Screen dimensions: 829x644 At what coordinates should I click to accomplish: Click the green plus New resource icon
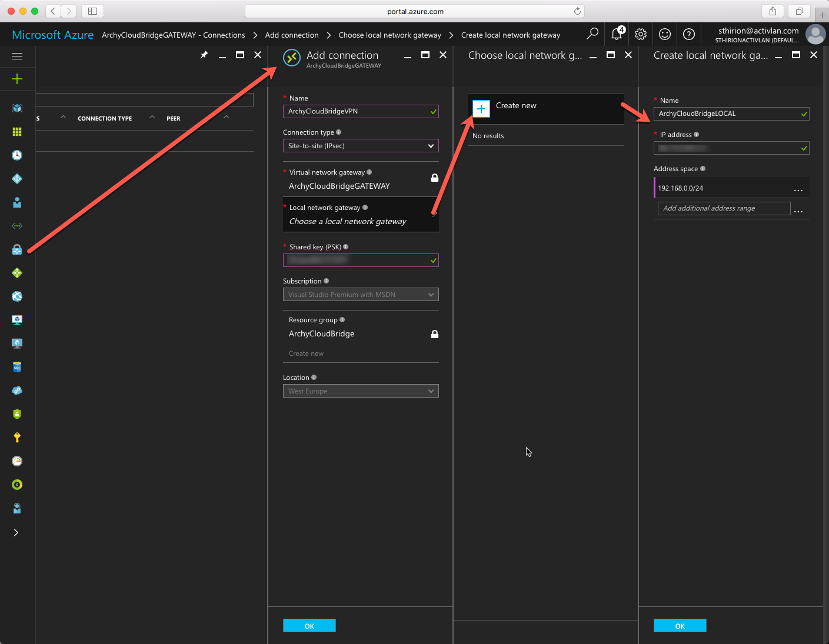17,79
